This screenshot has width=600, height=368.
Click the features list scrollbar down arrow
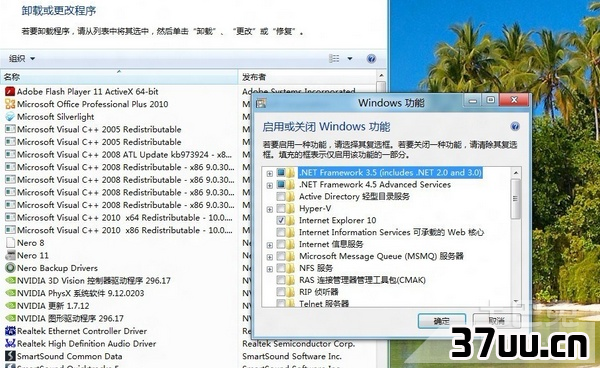[x=516, y=301]
